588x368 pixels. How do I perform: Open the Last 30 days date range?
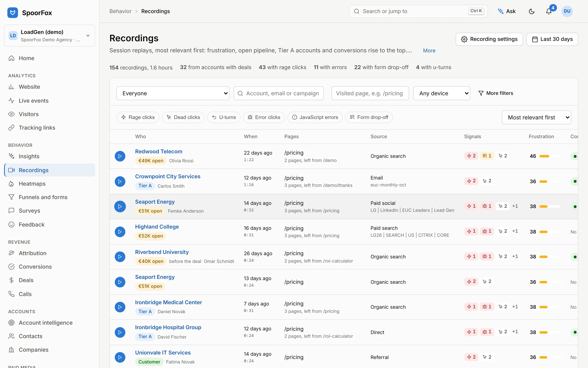click(x=552, y=39)
